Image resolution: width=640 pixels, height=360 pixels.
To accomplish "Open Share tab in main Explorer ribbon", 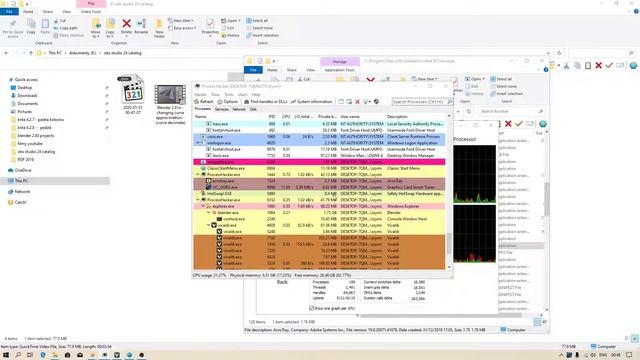I will click(48, 12).
